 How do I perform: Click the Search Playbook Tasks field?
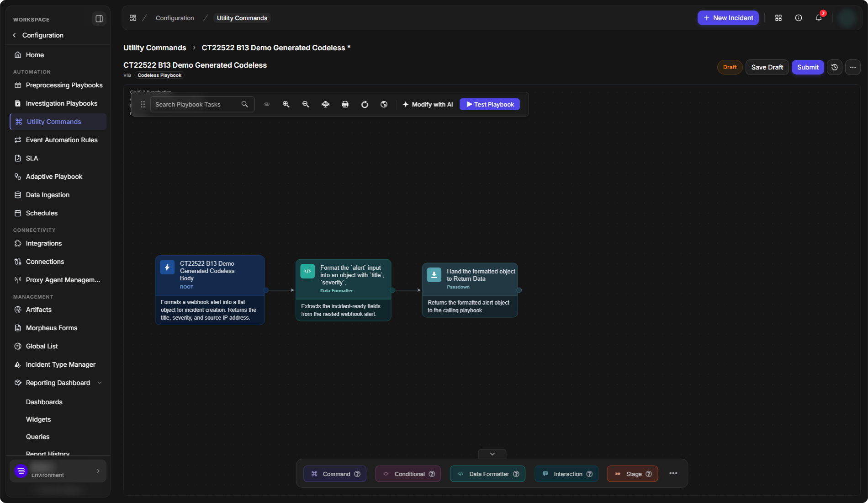(x=202, y=104)
